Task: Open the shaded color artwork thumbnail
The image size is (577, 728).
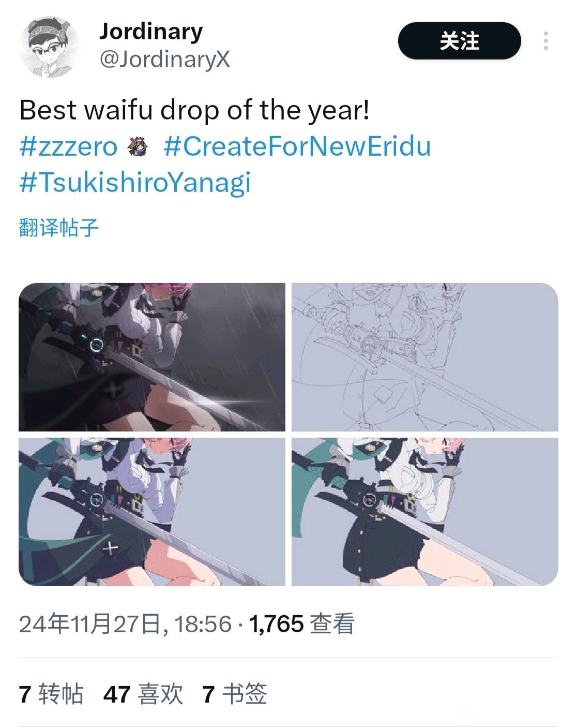Action: click(152, 512)
